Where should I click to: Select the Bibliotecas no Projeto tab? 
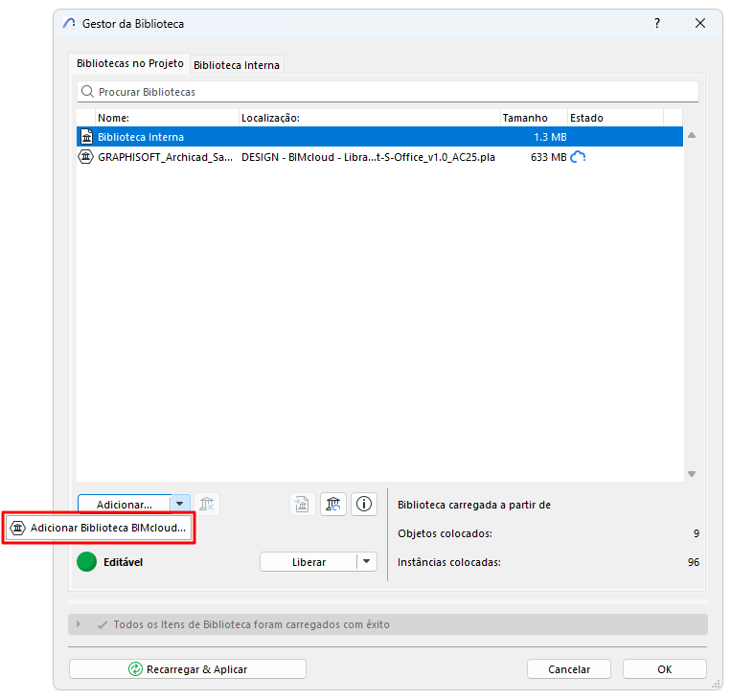pyautogui.click(x=130, y=63)
